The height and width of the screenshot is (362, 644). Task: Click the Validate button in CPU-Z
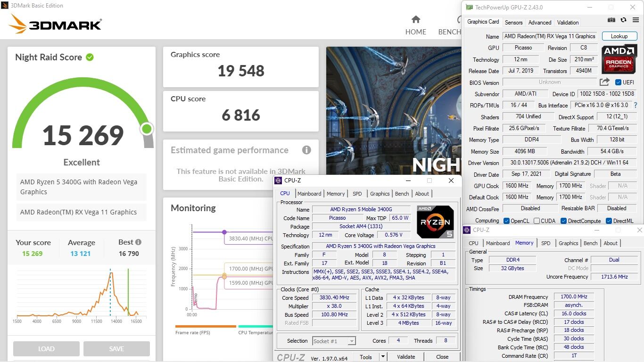click(406, 357)
